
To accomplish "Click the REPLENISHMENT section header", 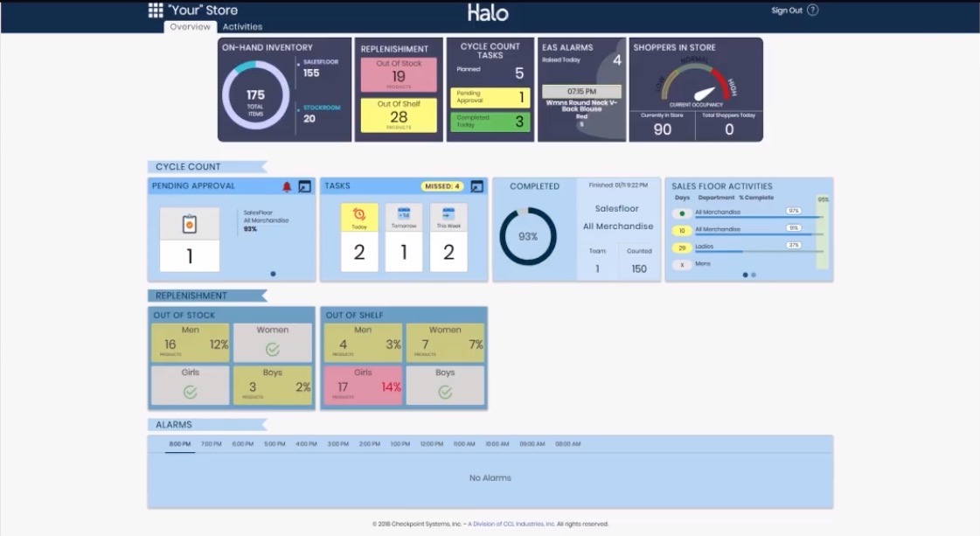I will [x=207, y=296].
